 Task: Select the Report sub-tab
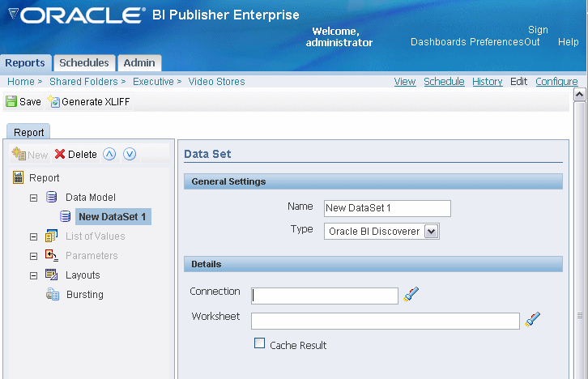click(28, 132)
